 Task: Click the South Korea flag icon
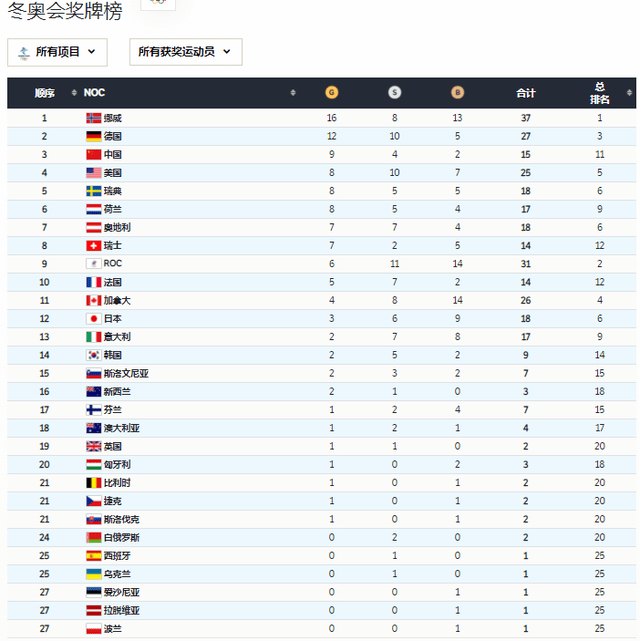(x=94, y=355)
